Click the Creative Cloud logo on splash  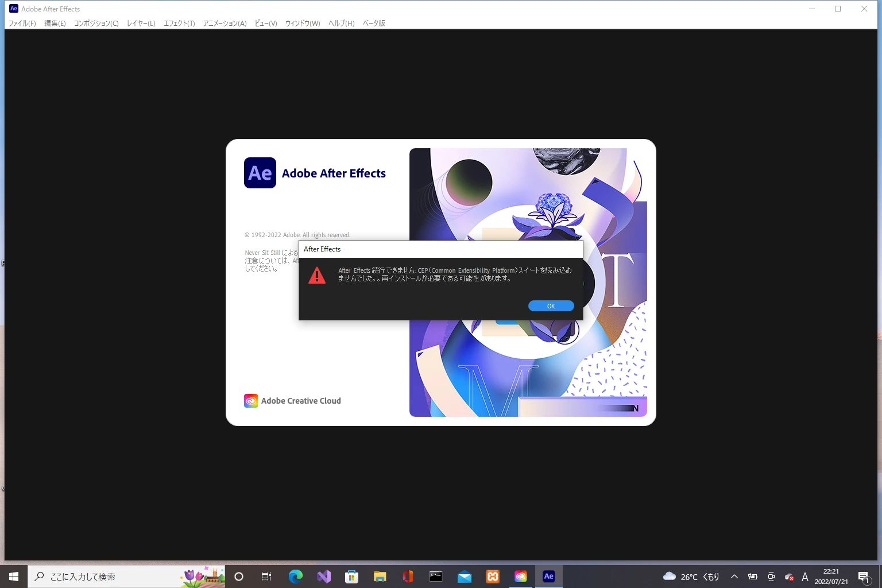click(x=251, y=401)
